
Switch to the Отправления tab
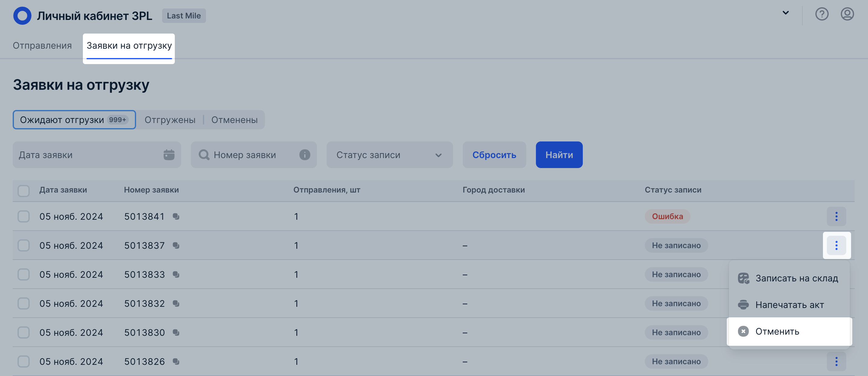(x=42, y=45)
